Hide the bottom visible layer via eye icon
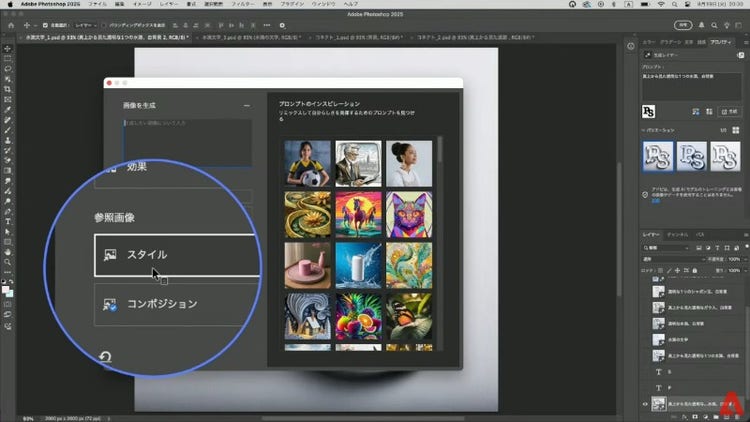The image size is (750, 422). 645,404
